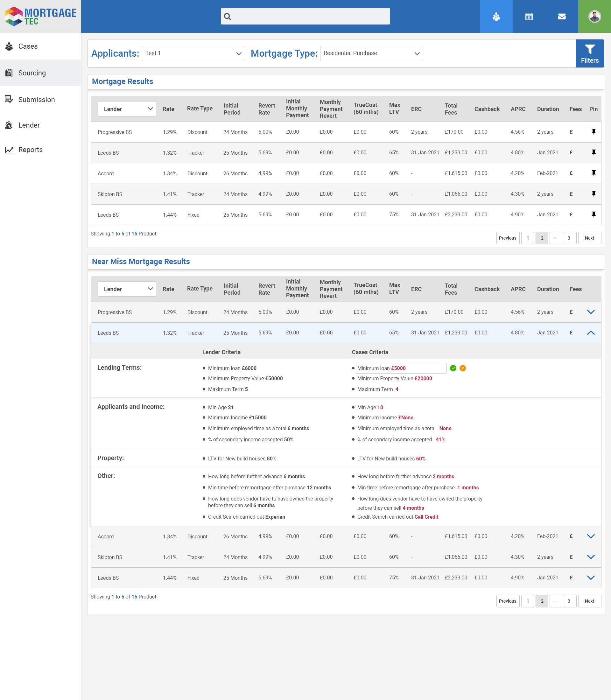Image resolution: width=611 pixels, height=700 pixels.
Task: Collapse the expanded Leeds BS near-miss row
Action: (x=591, y=332)
